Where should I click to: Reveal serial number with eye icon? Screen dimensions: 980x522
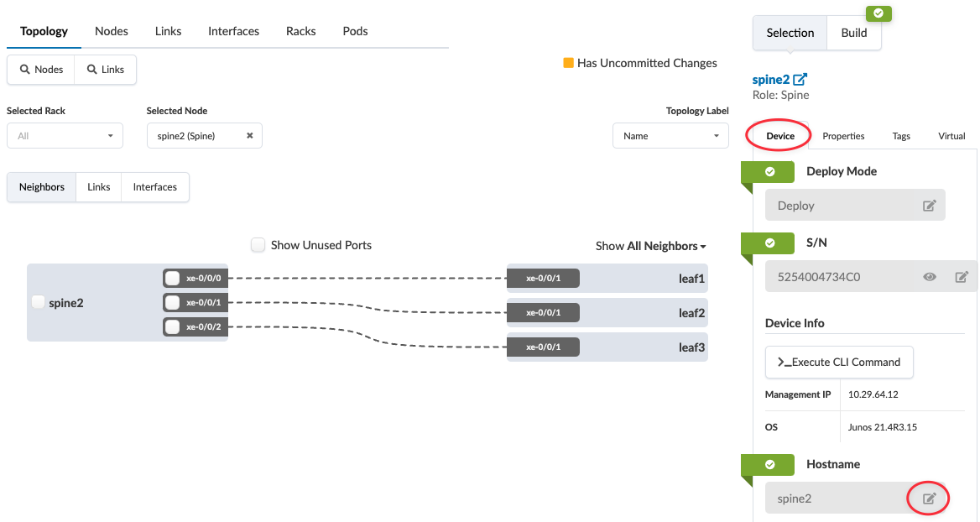pyautogui.click(x=930, y=277)
